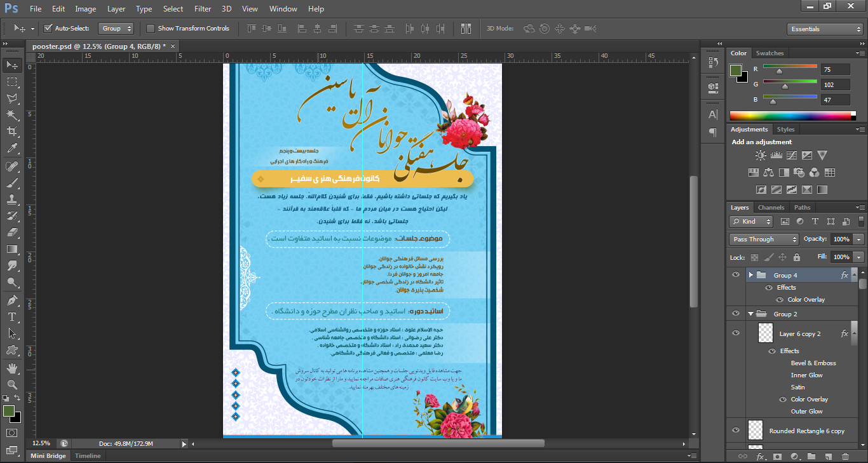The width and height of the screenshot is (868, 463).
Task: Create a new group folder icon
Action: (x=811, y=456)
